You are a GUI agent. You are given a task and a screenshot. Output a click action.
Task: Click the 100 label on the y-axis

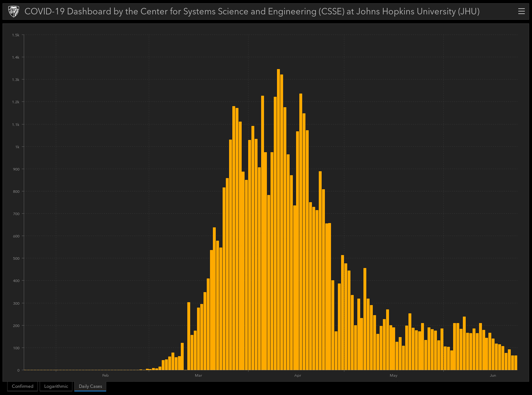pyautogui.click(x=16, y=348)
